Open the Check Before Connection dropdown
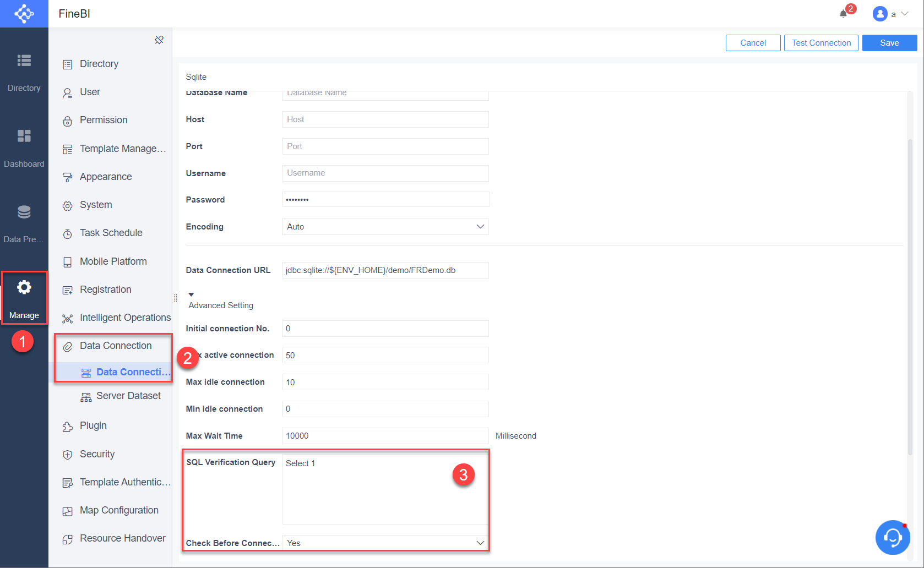Image resolution: width=924 pixels, height=568 pixels. click(x=385, y=543)
